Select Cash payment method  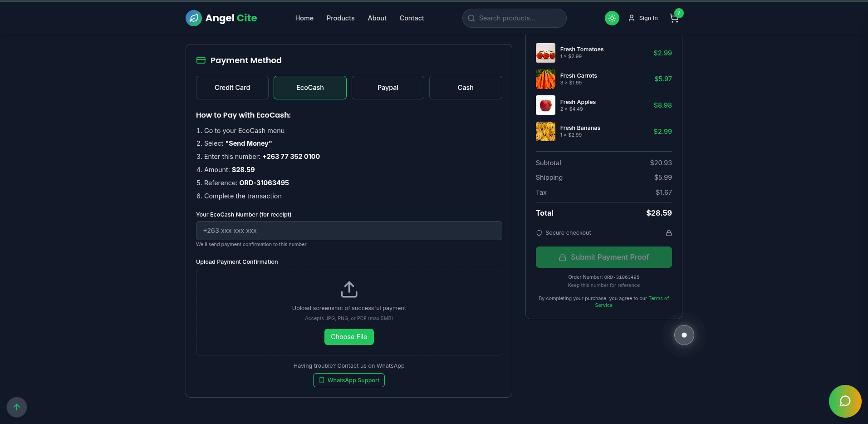(465, 88)
